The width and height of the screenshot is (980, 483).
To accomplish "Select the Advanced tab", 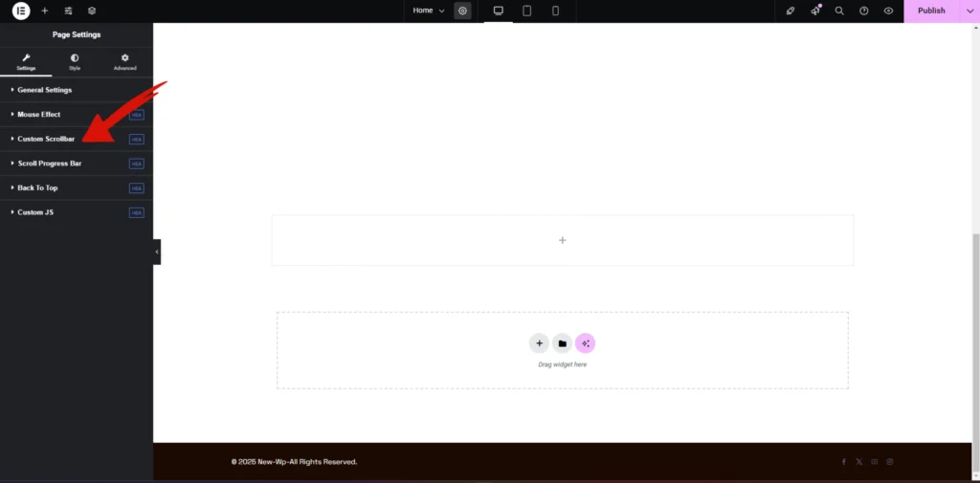I will (x=125, y=62).
